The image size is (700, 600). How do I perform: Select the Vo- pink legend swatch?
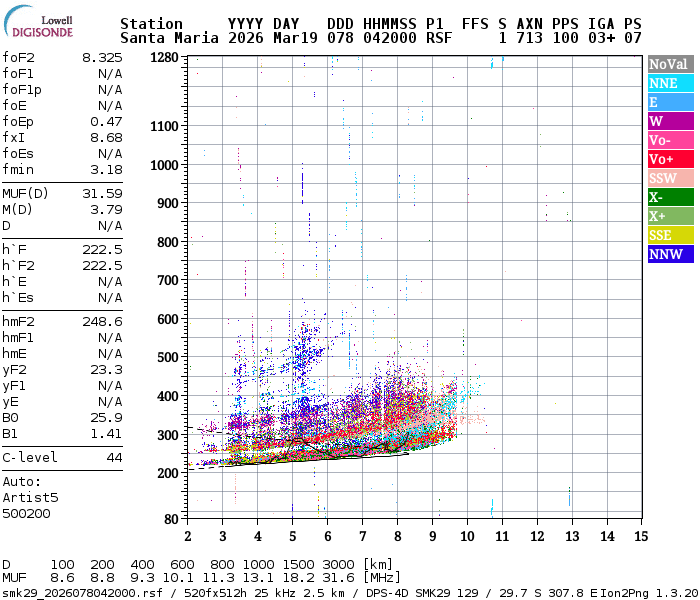[671, 140]
